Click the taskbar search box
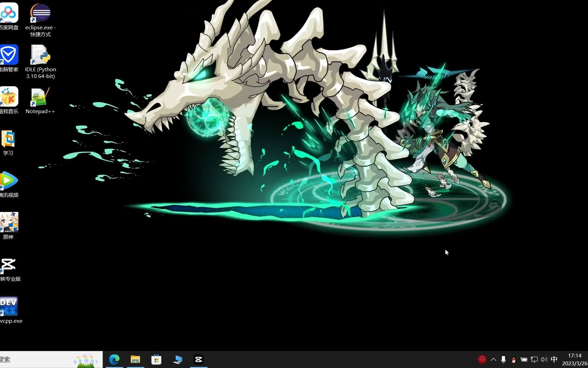This screenshot has width=588, height=368. coord(51,359)
